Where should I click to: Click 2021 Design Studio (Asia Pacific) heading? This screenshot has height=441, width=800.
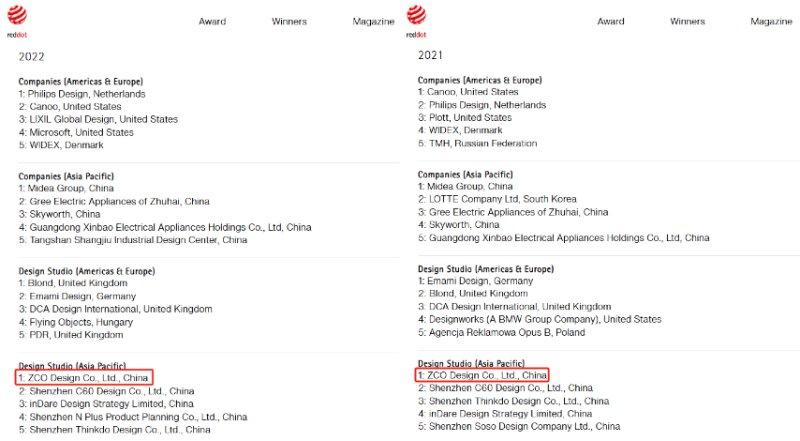(x=471, y=363)
